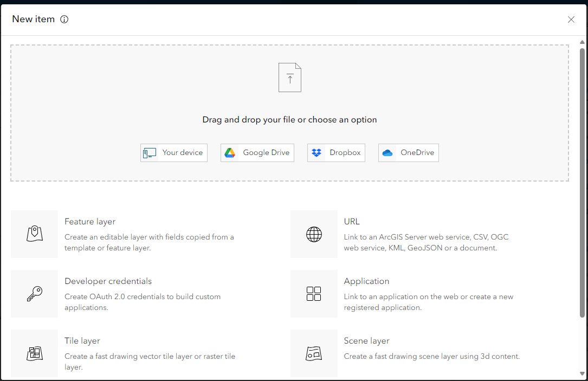Select the Application item title

(x=366, y=281)
